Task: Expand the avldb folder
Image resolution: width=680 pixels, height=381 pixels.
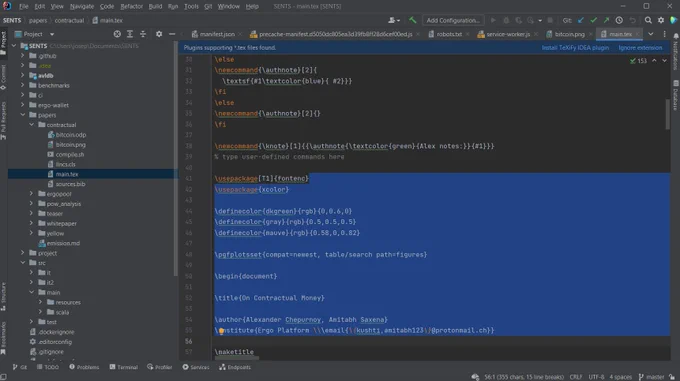Action: (x=23, y=75)
